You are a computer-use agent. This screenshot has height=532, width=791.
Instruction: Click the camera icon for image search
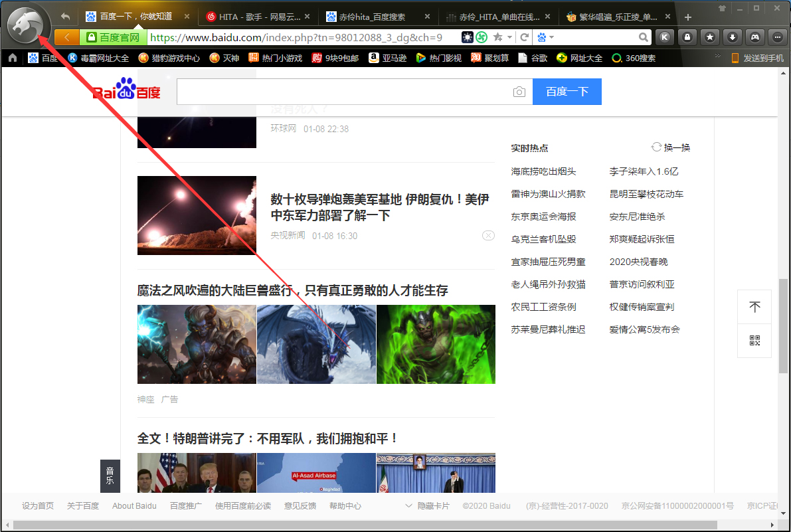[519, 92]
